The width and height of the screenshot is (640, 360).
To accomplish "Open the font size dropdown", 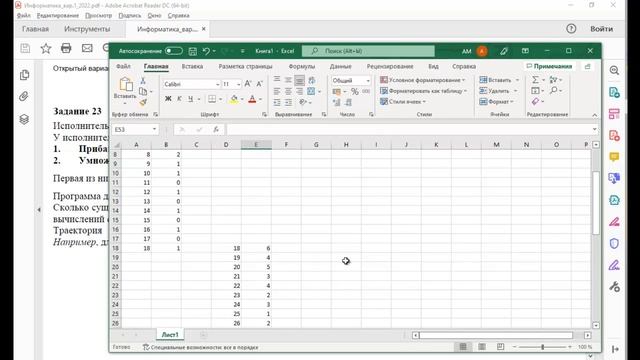I will [238, 84].
